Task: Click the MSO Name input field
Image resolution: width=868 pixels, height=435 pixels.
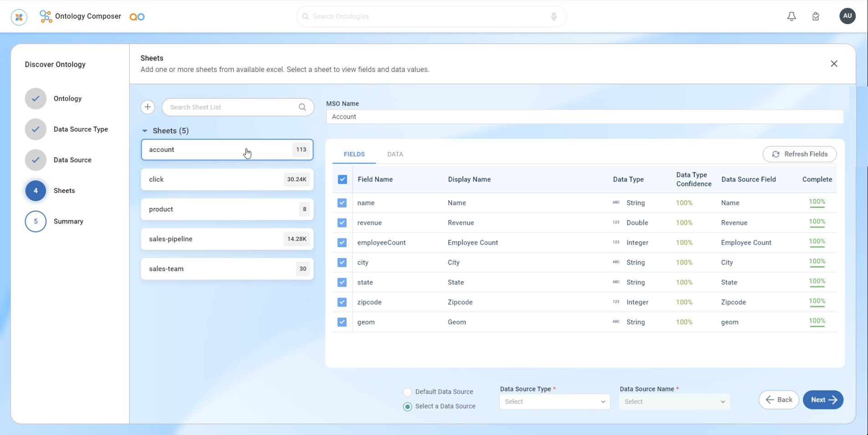Action: point(584,117)
